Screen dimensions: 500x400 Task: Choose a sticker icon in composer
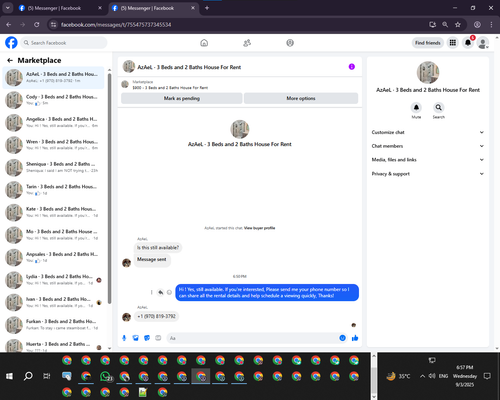[x=147, y=338]
